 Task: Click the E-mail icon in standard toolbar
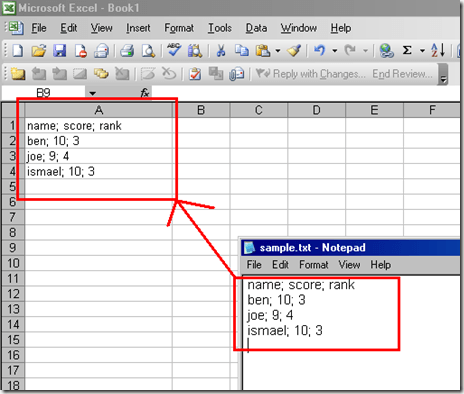tap(101, 51)
